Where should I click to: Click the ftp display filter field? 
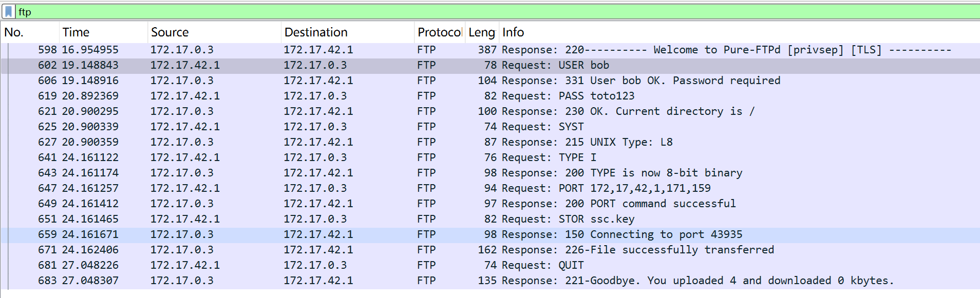click(497, 11)
